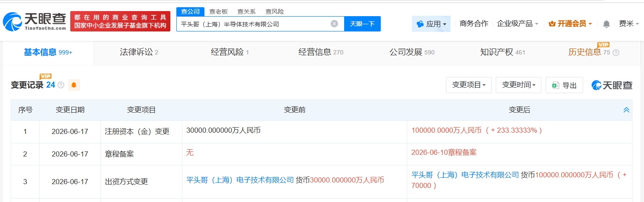
Task: Open 平头哥（上海）电子技术有限公司 link in 变更后 column
Action: (465, 175)
